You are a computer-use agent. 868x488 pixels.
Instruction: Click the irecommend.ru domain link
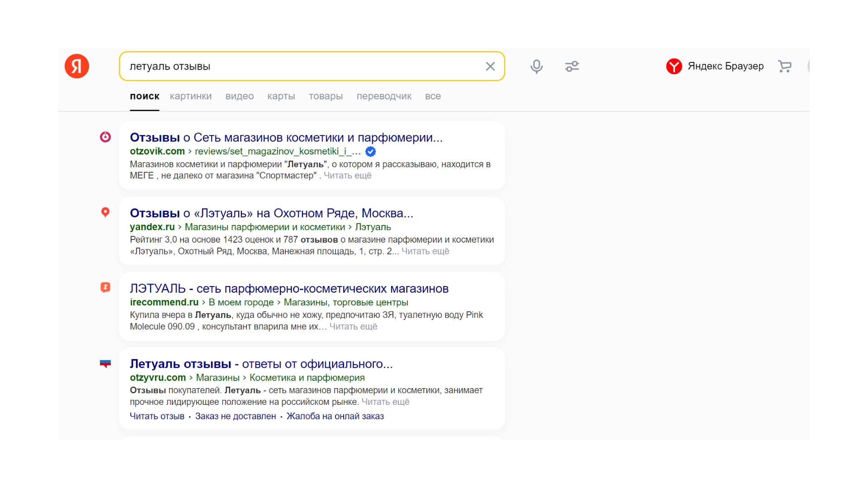tap(164, 302)
